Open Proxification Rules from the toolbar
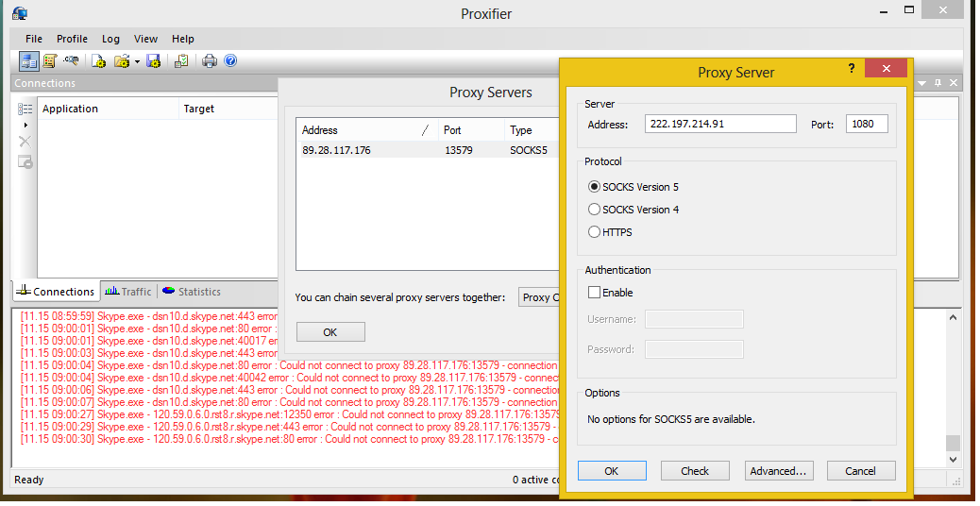Viewport: 980px width, 506px height. [50, 61]
